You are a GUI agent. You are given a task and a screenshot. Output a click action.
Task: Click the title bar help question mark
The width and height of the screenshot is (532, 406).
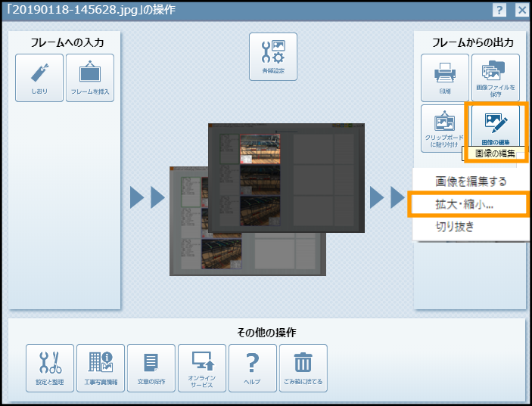click(499, 10)
